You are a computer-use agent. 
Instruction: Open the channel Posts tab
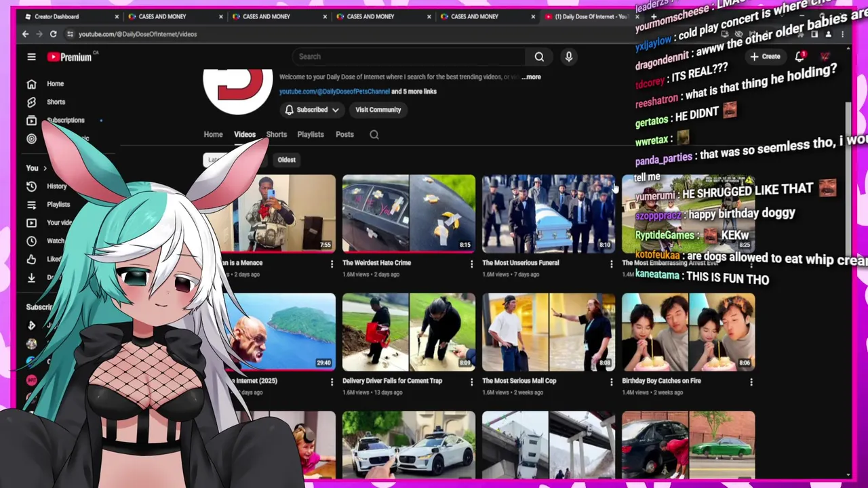tap(344, 134)
